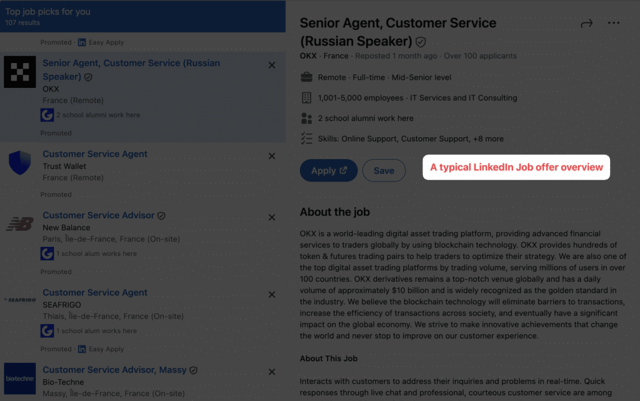Click '1 school alum works here' under SEAFRIGO

[x=97, y=331]
